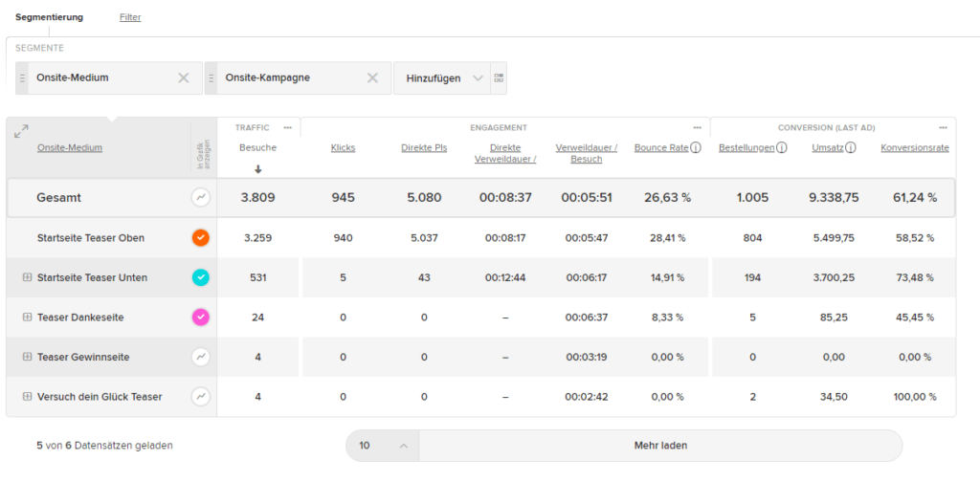Click the Bestellungen value 194
The image size is (980, 504).
click(x=752, y=277)
